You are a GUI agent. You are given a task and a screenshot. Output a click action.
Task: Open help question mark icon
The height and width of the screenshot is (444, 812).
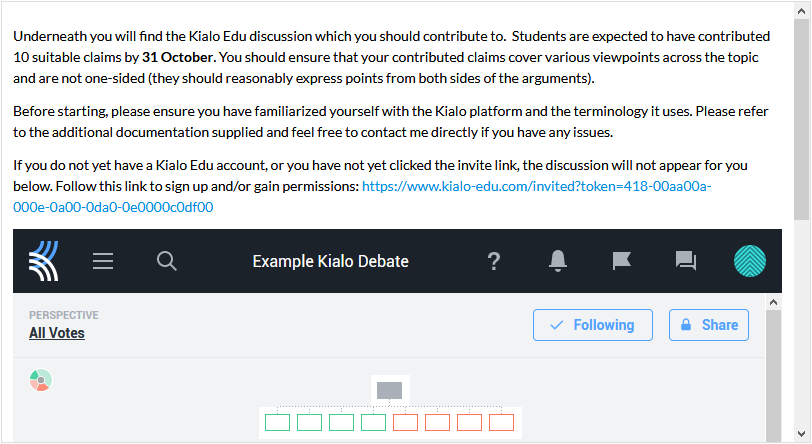pyautogui.click(x=494, y=261)
